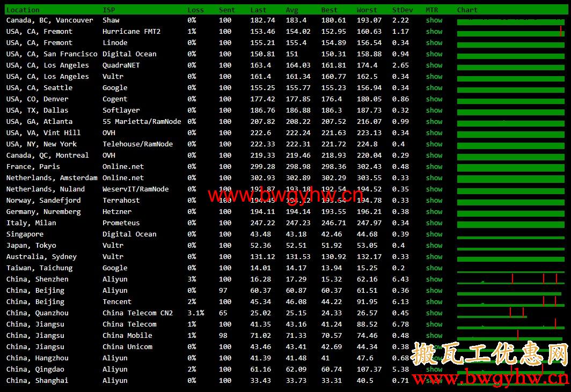Click the Chart column header
This screenshot has width=571, height=392.
[x=467, y=10]
